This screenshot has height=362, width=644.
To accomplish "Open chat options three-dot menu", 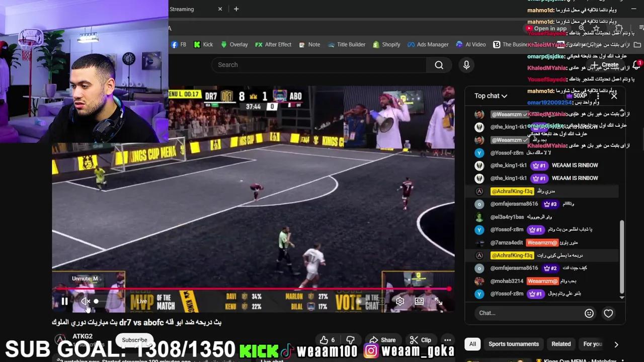I will (598, 96).
